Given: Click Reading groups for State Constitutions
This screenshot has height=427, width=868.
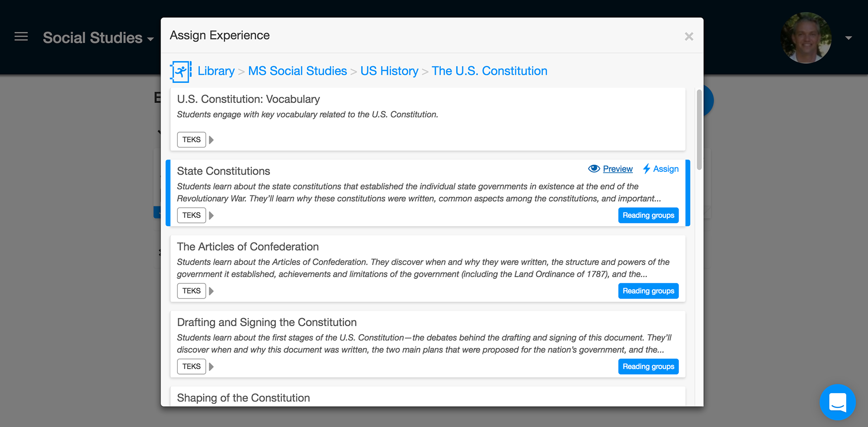Looking at the screenshot, I should (x=648, y=215).
